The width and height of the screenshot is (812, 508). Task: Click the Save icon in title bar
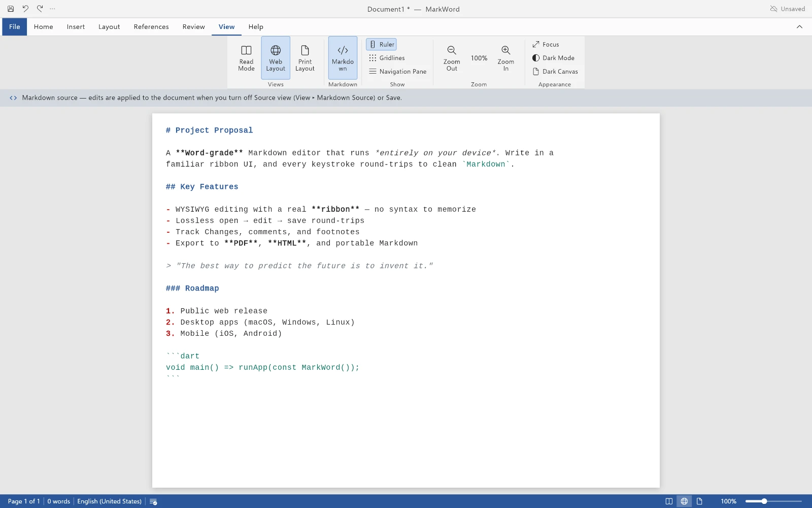11,9
